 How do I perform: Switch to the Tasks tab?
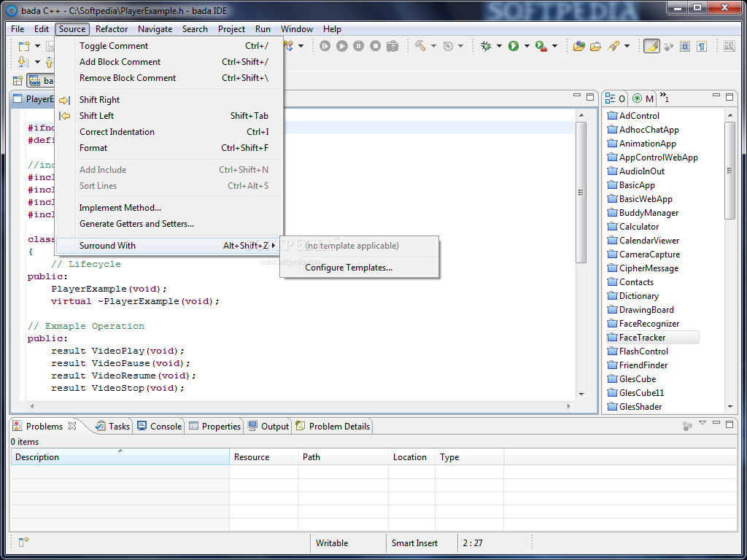click(112, 426)
